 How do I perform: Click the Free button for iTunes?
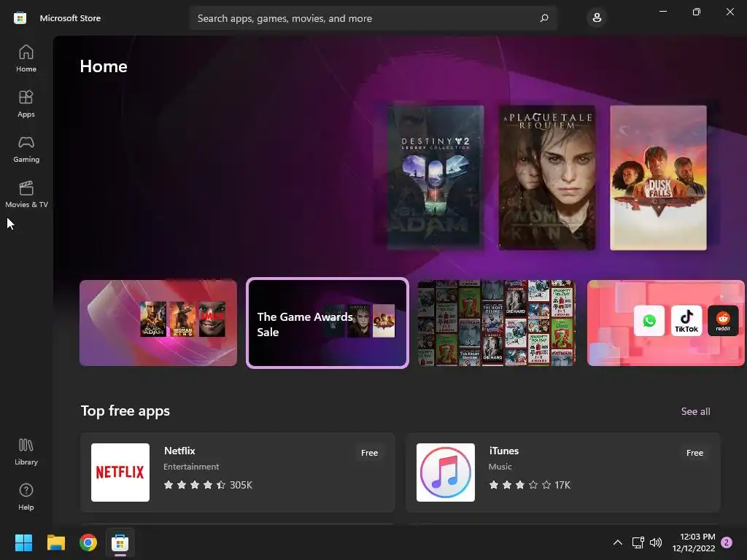694,453
